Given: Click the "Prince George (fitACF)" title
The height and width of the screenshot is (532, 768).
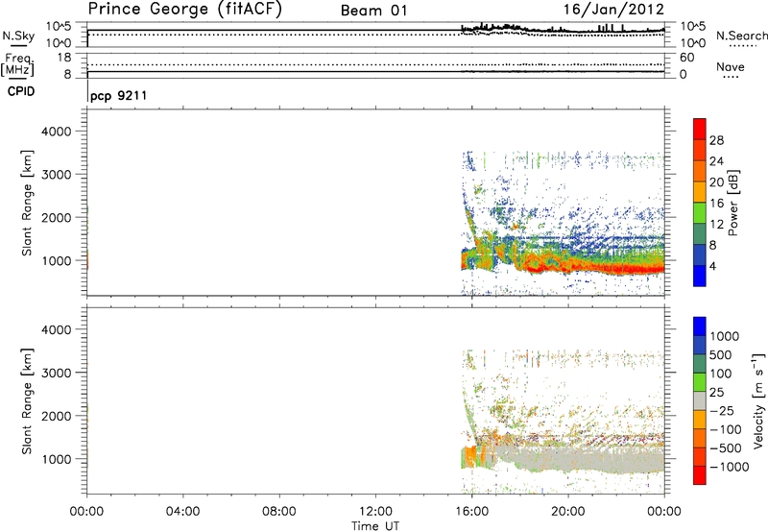Looking at the screenshot, I should pos(184,10).
